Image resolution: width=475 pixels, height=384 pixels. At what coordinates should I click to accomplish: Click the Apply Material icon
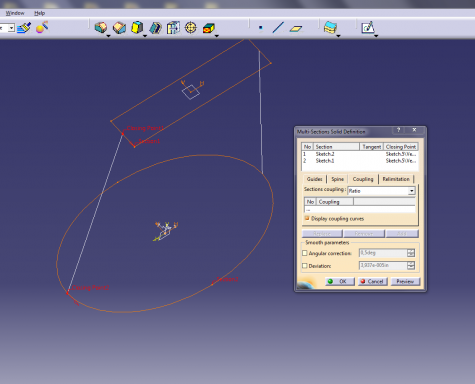point(42,27)
